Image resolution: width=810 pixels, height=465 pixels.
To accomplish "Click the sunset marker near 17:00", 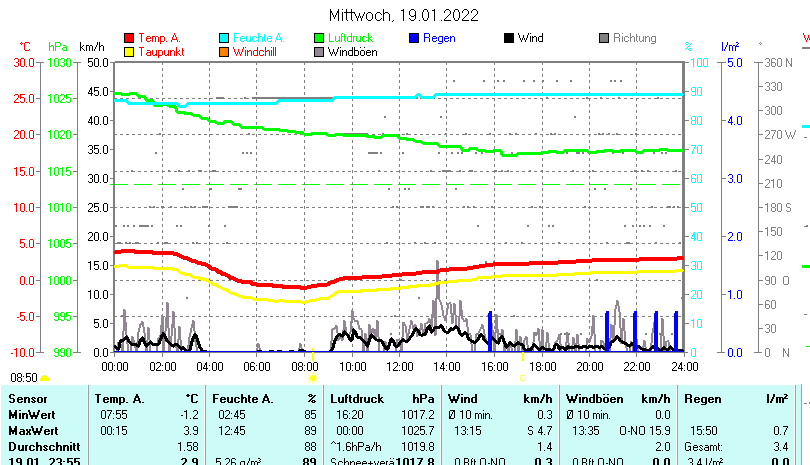I will point(522,378).
